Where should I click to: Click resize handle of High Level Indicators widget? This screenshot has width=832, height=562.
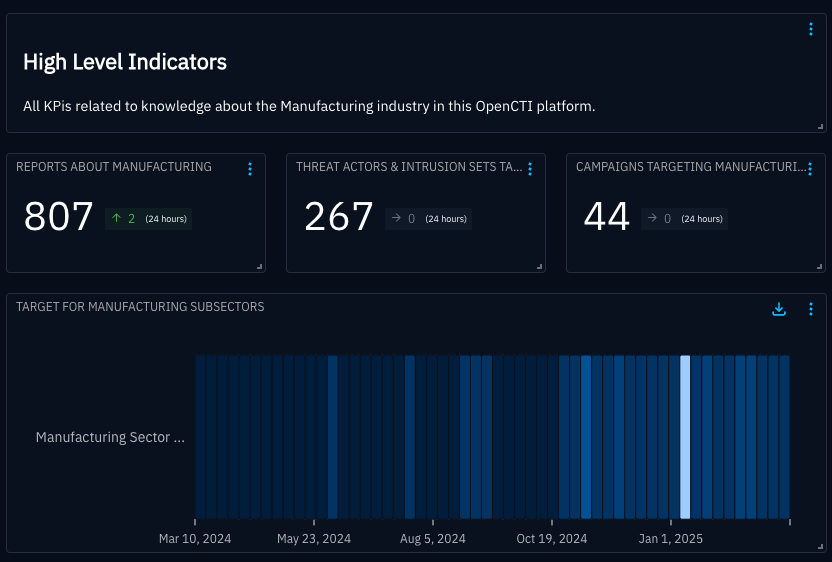820,126
